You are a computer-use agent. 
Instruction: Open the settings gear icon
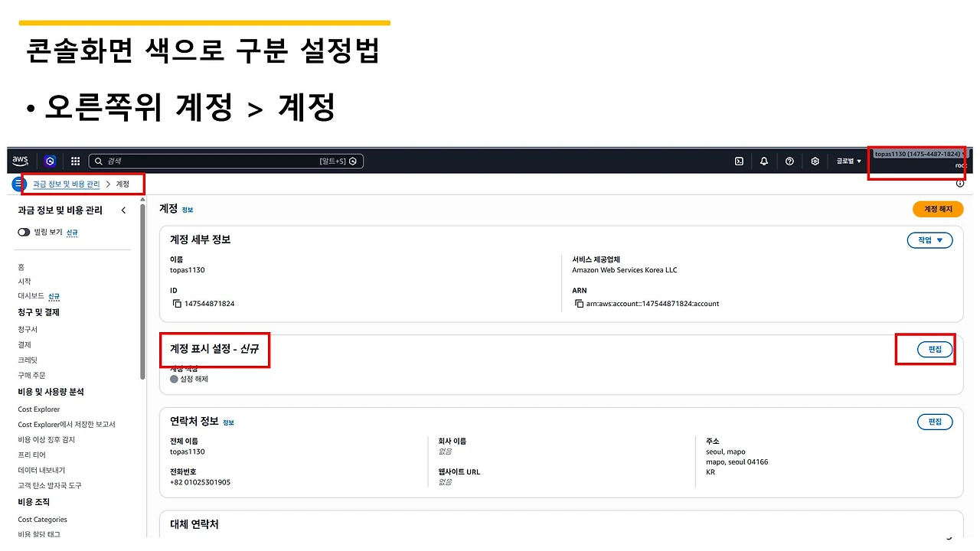coord(814,161)
